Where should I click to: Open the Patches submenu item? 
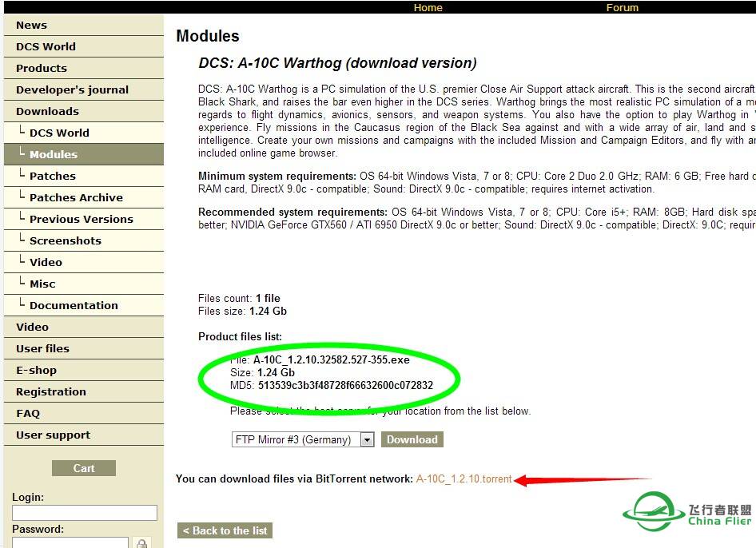tap(83, 176)
